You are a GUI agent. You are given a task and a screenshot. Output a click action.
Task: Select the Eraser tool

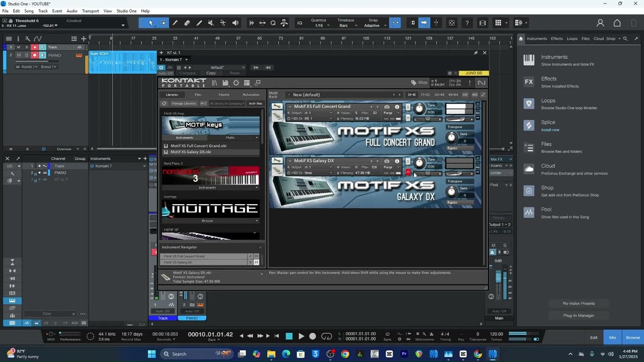tap(187, 23)
